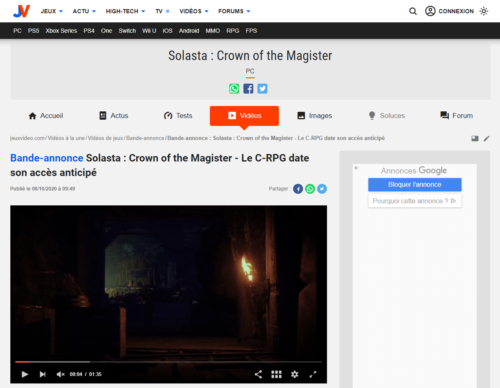
Task: Share via Twitter icon under the game title
Action: pos(262,89)
